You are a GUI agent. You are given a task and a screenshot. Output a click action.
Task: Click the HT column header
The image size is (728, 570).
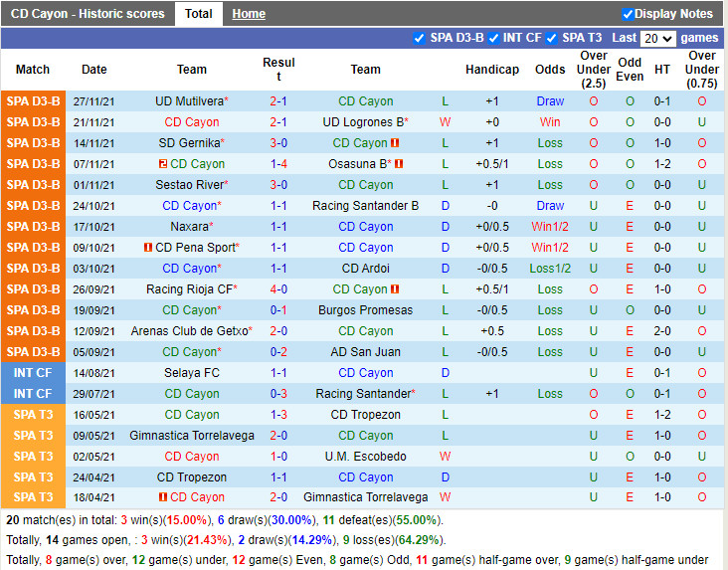click(x=662, y=70)
